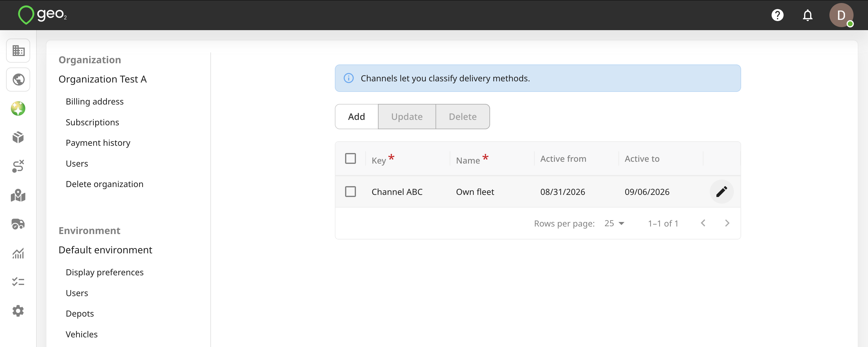Open Subscriptions in the menu
868x347 pixels.
pyautogui.click(x=92, y=122)
